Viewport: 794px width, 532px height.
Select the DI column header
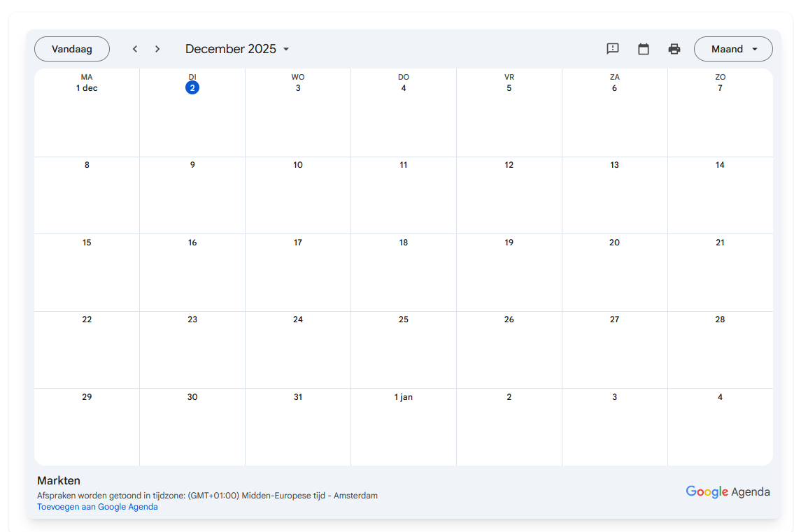pyautogui.click(x=192, y=77)
